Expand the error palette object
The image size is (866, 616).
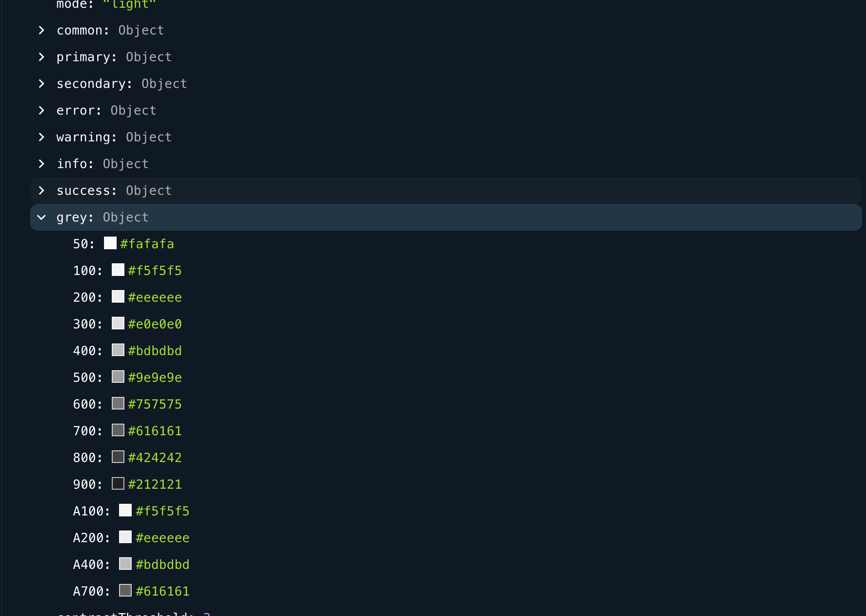pyautogui.click(x=41, y=110)
